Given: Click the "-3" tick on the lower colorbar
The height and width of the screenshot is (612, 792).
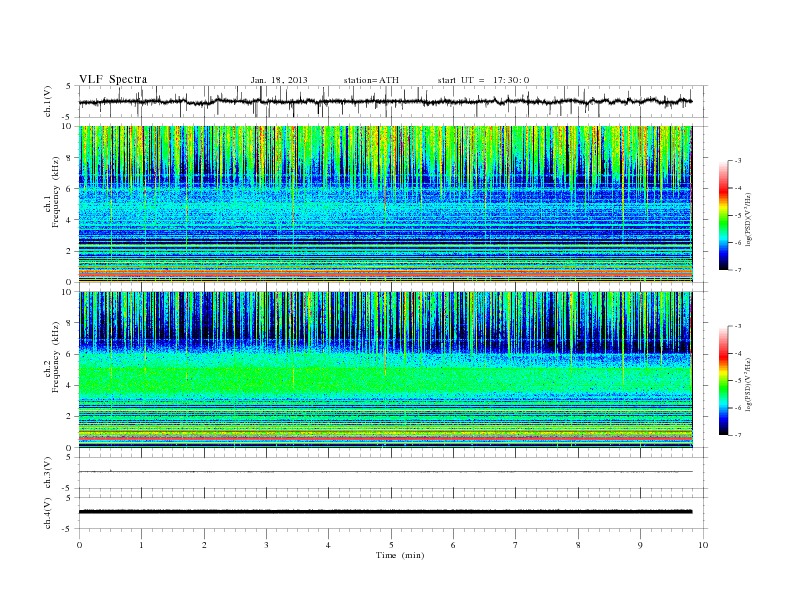Looking at the screenshot, I should (x=738, y=326).
